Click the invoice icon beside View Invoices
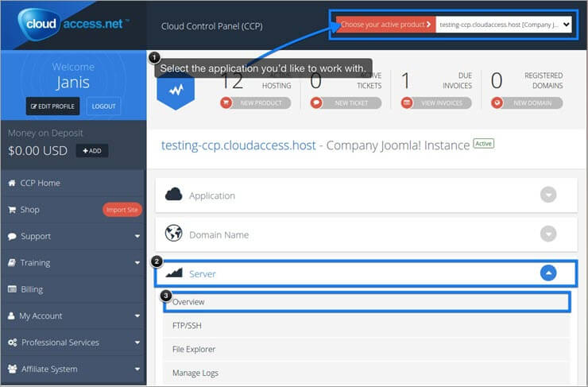This screenshot has height=387, width=588. (407, 103)
